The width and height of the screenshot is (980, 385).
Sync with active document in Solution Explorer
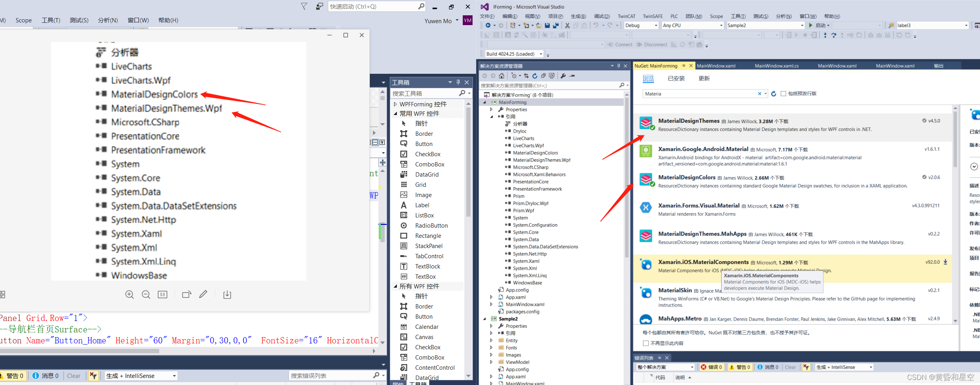click(x=526, y=76)
